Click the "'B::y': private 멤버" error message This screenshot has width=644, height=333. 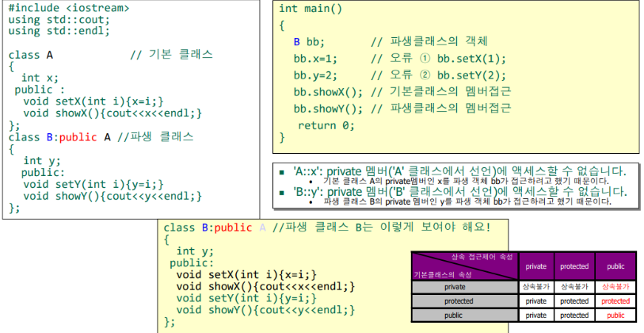click(460, 192)
